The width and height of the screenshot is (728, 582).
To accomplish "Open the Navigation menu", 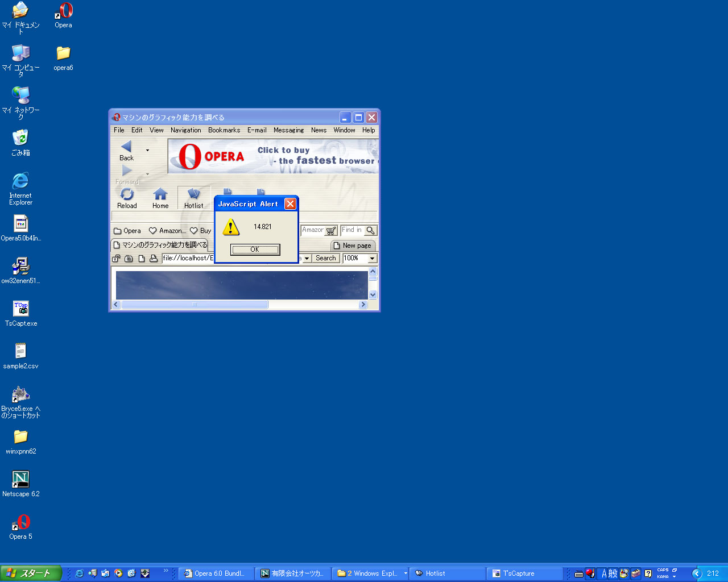I will click(x=186, y=130).
